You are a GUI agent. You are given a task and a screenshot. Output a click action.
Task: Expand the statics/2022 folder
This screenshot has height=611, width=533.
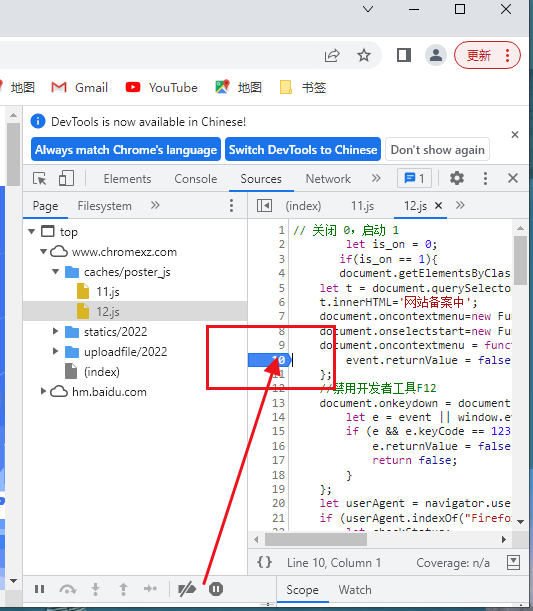[55, 331]
